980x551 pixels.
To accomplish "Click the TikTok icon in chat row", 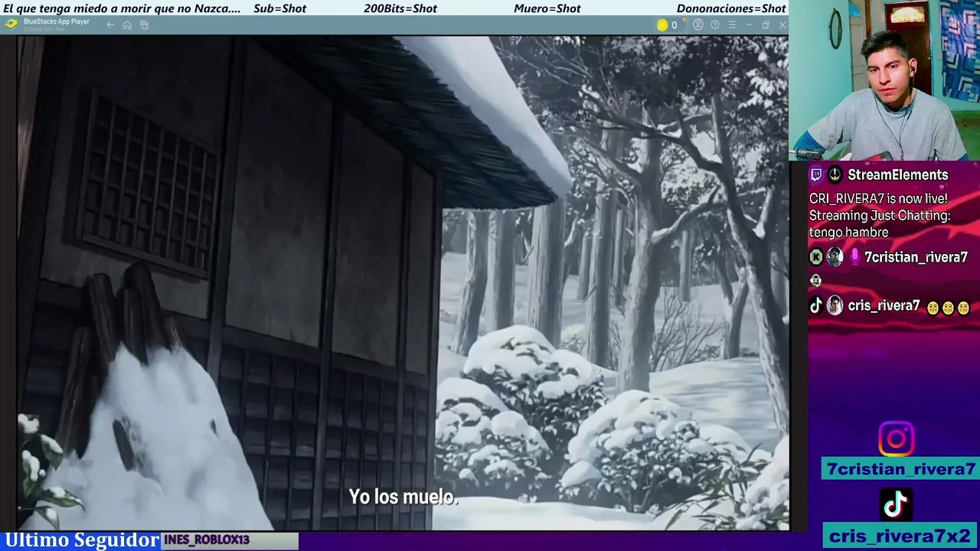I will point(816,305).
